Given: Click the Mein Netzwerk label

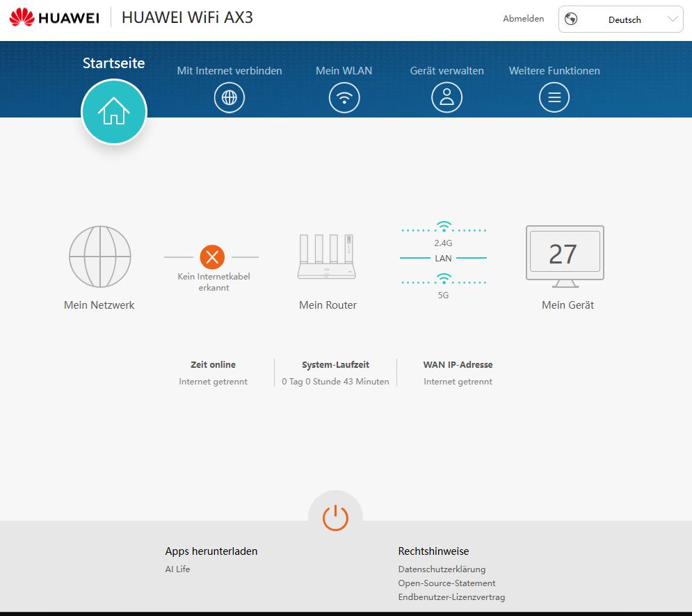Looking at the screenshot, I should (99, 305).
